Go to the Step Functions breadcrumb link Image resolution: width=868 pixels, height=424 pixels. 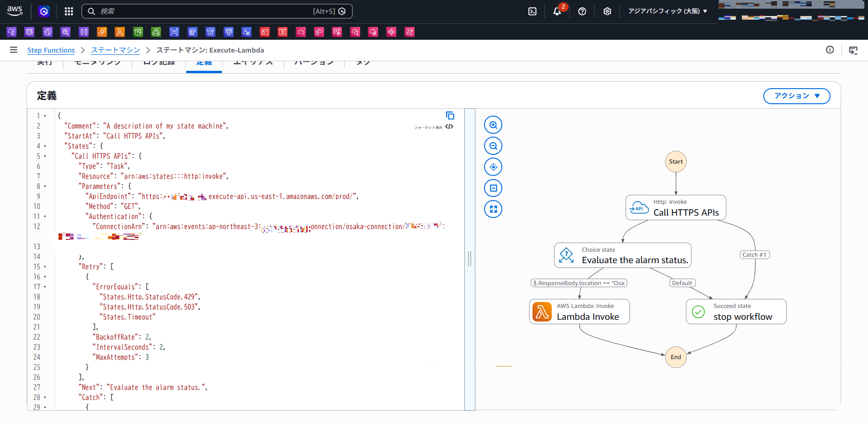pos(51,50)
